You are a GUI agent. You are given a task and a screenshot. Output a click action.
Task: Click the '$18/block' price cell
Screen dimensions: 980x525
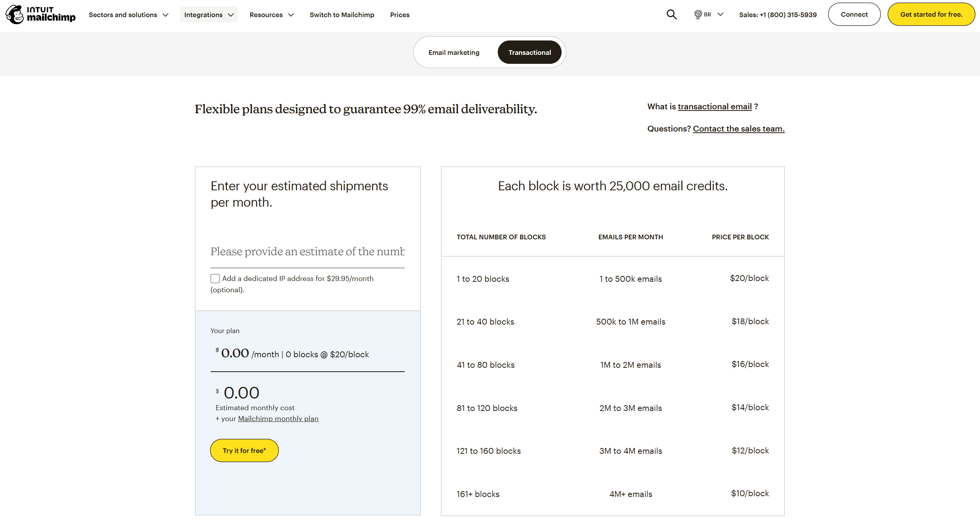tap(750, 321)
